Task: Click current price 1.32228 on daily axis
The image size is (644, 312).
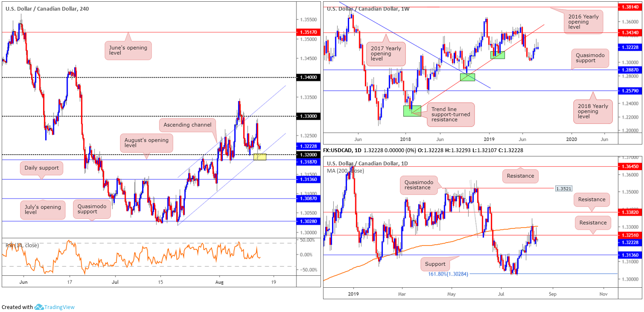Action: (631, 242)
